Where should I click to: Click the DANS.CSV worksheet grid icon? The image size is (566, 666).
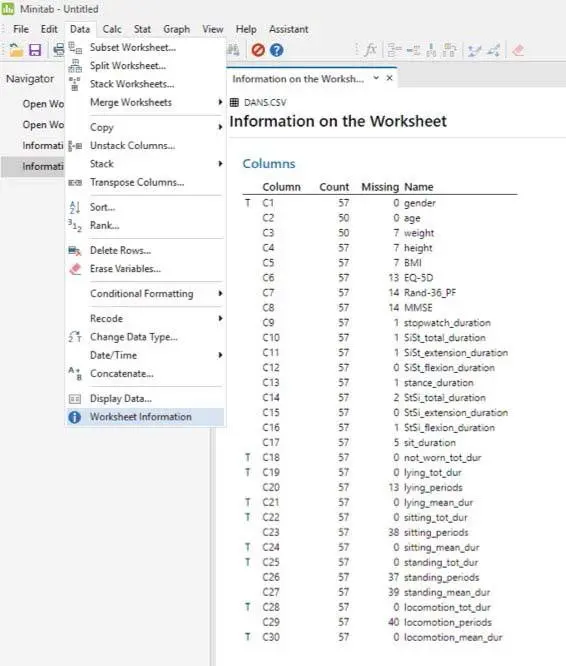234,102
